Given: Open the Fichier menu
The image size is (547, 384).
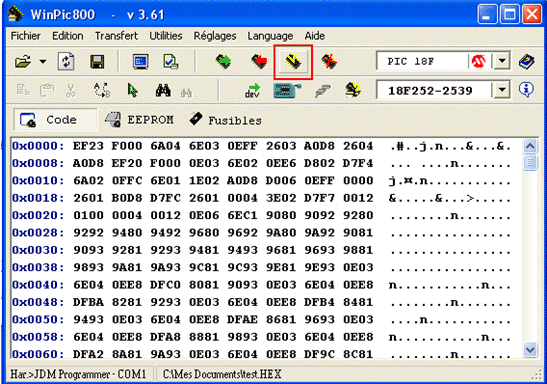Looking at the screenshot, I should click(x=25, y=36).
